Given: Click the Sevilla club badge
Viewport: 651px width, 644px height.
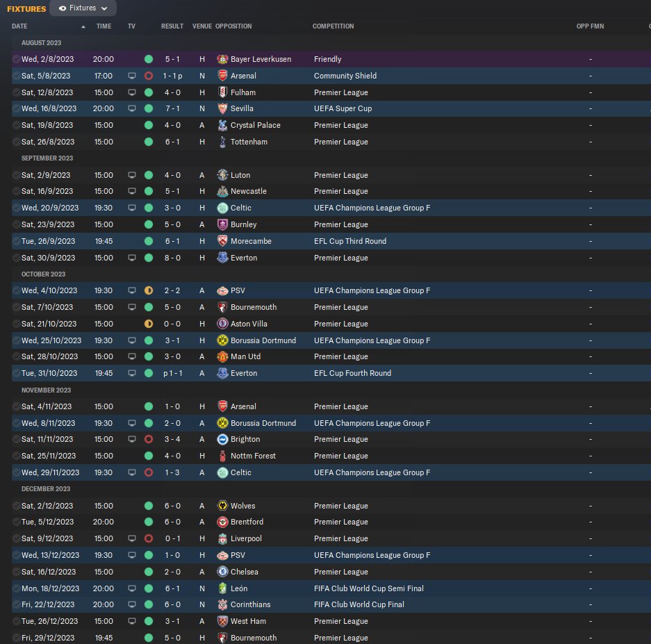Looking at the screenshot, I should click(x=222, y=108).
